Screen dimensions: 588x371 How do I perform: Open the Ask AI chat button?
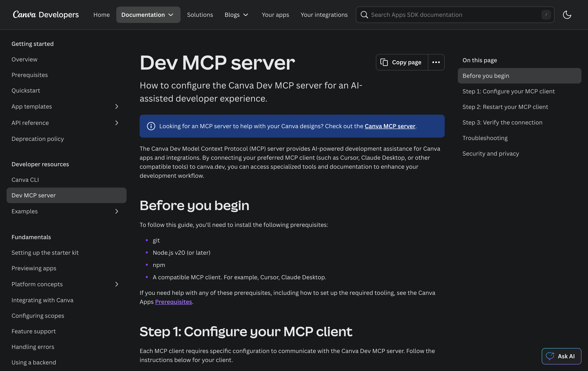click(x=561, y=356)
